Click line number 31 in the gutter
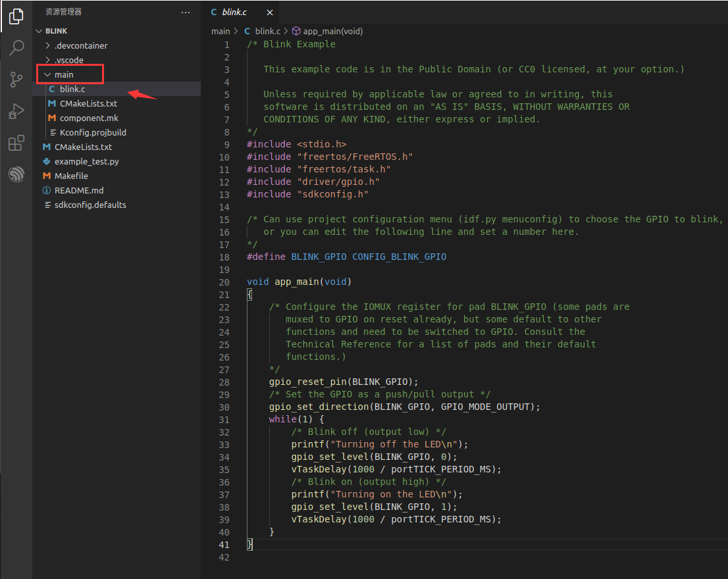The width and height of the screenshot is (728, 579). tap(224, 420)
